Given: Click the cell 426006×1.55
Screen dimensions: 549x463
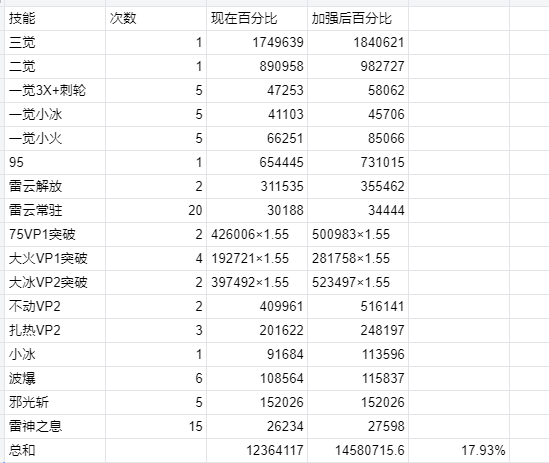Looking at the screenshot, I should click(x=257, y=234).
